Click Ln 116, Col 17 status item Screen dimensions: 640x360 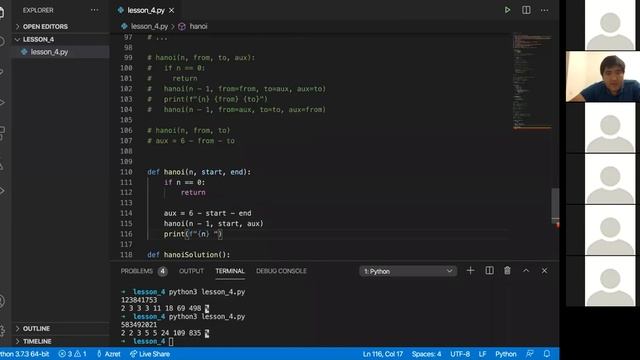(382, 354)
